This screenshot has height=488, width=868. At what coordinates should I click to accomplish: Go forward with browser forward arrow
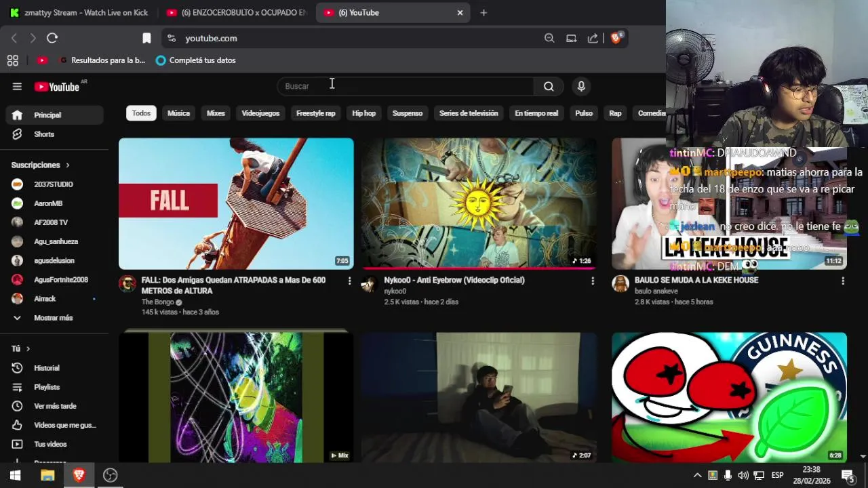click(33, 38)
